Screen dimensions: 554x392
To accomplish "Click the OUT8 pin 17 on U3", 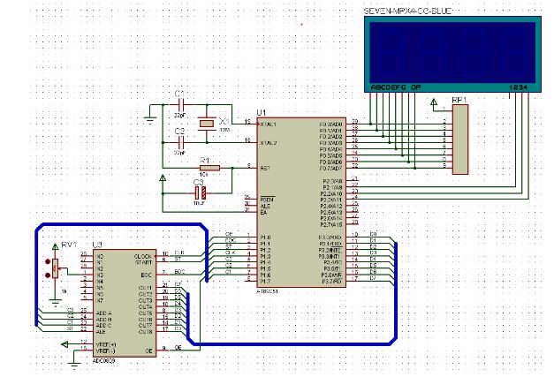I will [x=162, y=332].
